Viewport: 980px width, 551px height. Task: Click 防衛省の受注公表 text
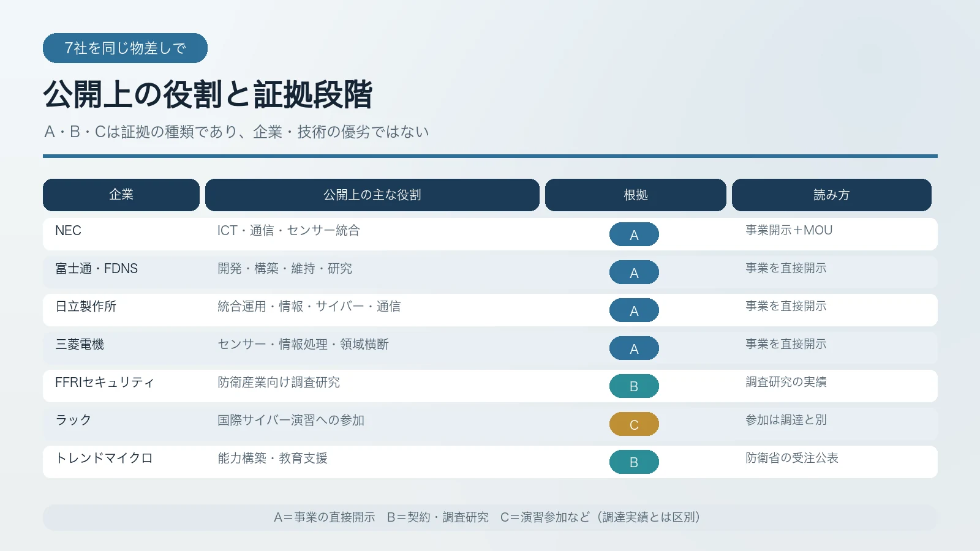[x=792, y=458]
